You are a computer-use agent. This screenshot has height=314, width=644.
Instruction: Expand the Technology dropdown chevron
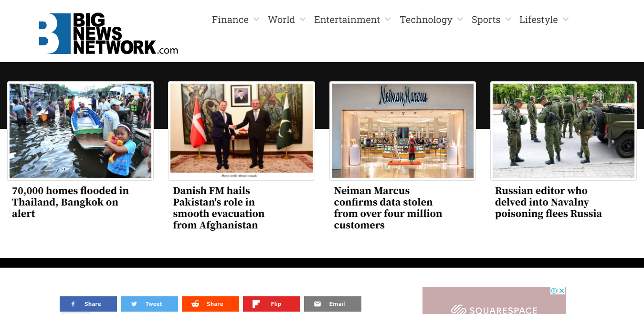[460, 20]
